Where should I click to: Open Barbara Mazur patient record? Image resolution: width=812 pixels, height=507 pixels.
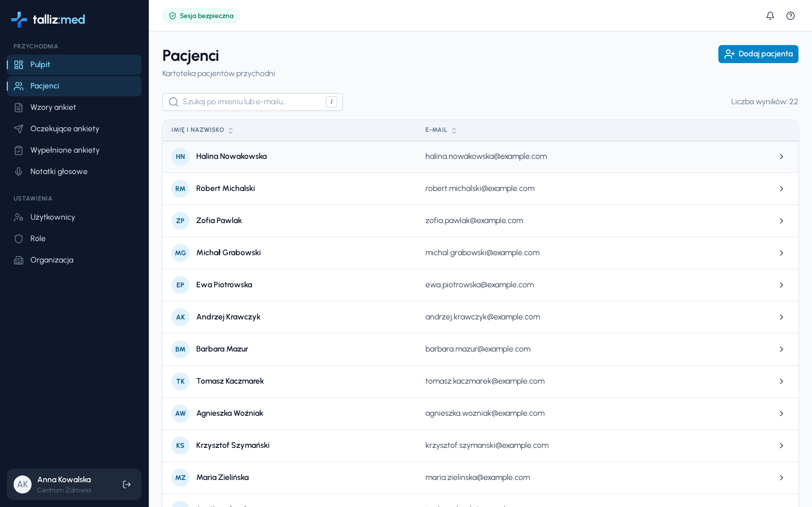[x=480, y=349]
